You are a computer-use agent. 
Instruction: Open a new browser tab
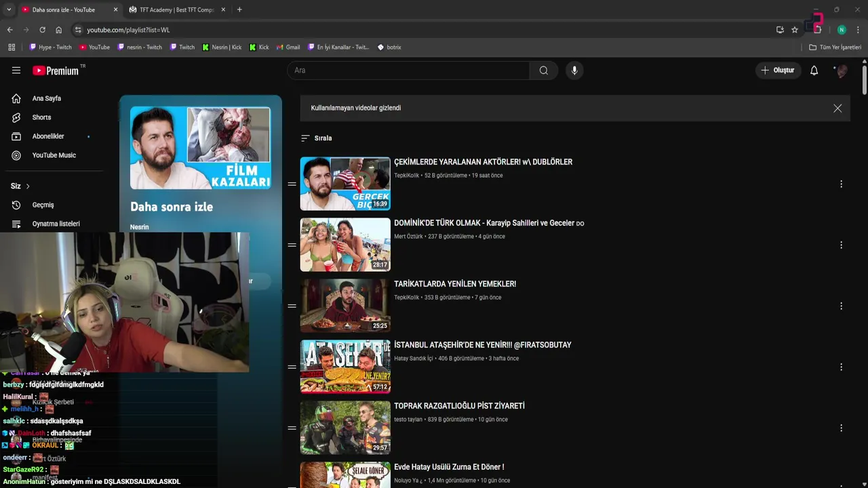pos(239,9)
